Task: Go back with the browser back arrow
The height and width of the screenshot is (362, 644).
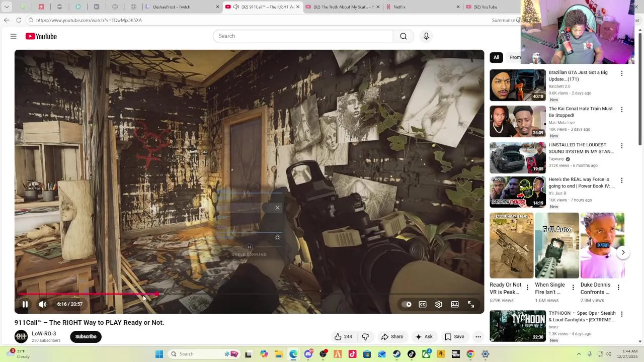Action: pos(6,20)
